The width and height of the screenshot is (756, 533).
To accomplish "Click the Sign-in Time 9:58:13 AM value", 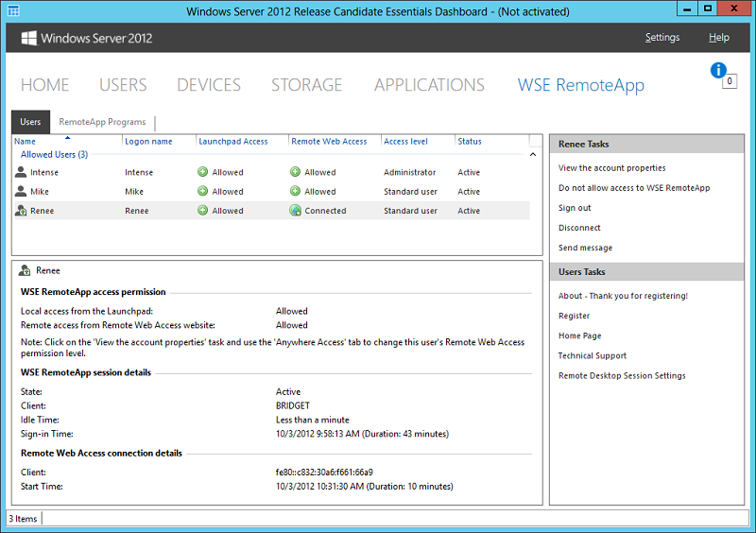I will pos(362,434).
